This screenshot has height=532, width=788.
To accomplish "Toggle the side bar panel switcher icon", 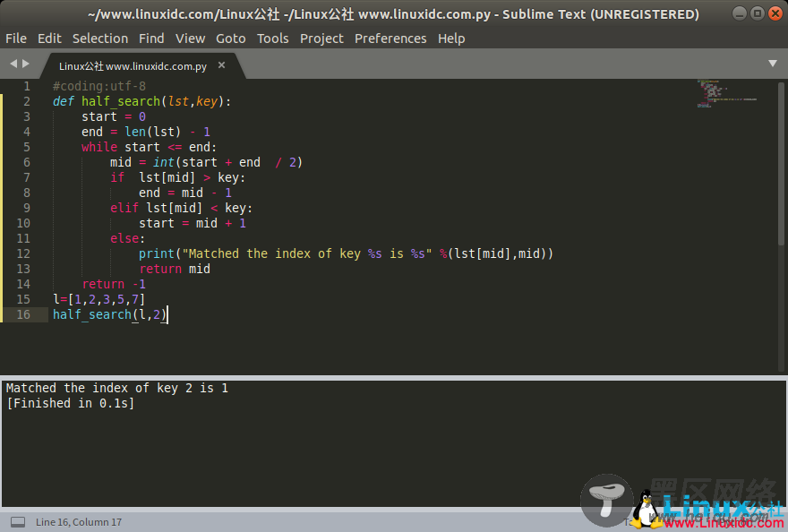I will point(18,522).
